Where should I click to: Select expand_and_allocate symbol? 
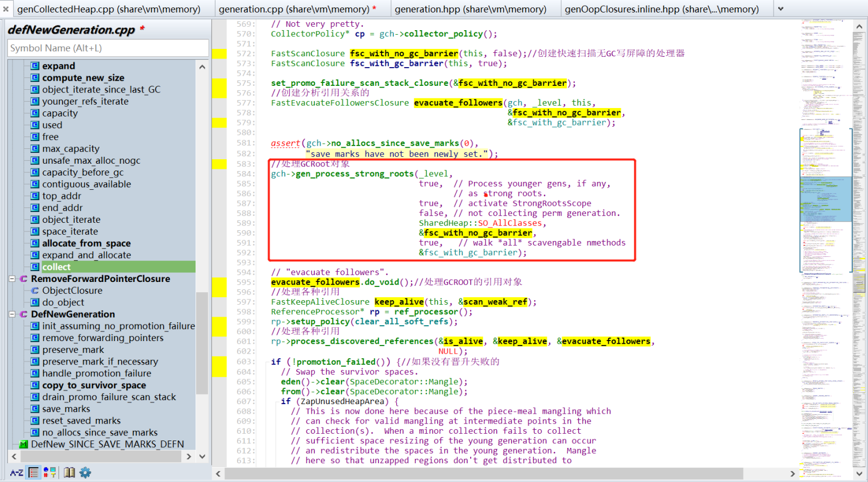(x=86, y=255)
